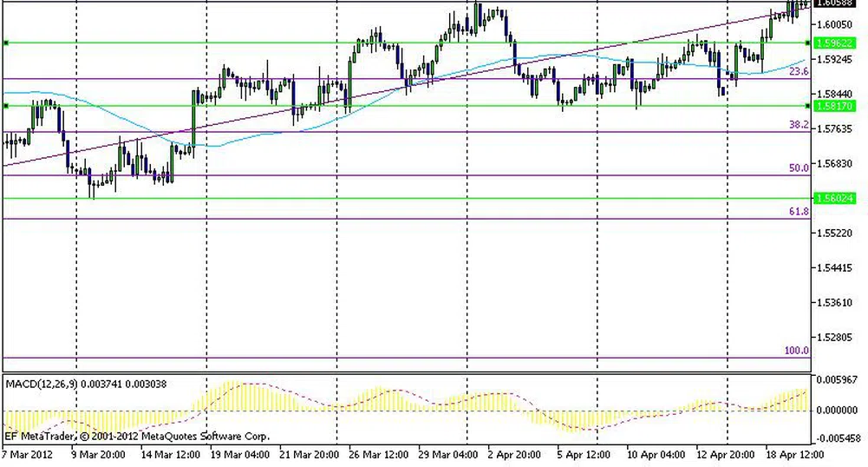Viewport: 868px width, 467px height.
Task: Click the 100.0 Fibonacci level label
Action: 796,351
